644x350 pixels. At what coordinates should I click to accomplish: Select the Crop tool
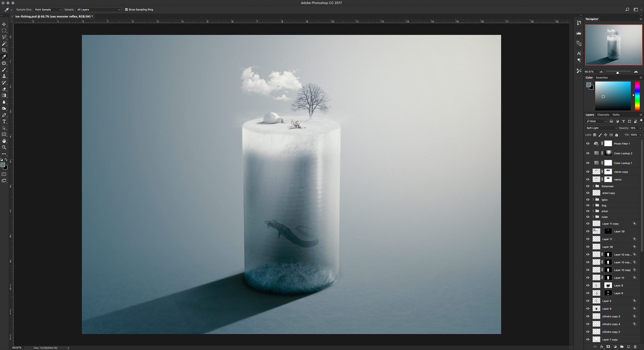click(x=4, y=50)
